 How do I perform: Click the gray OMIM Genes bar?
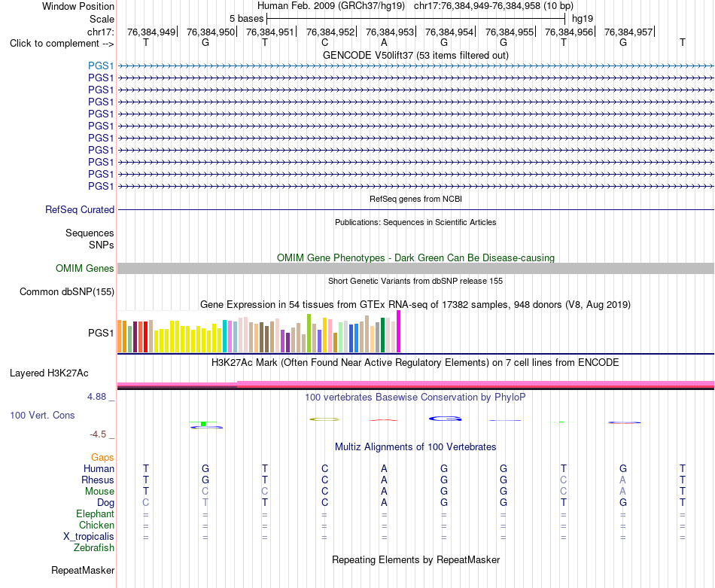pyautogui.click(x=415, y=268)
